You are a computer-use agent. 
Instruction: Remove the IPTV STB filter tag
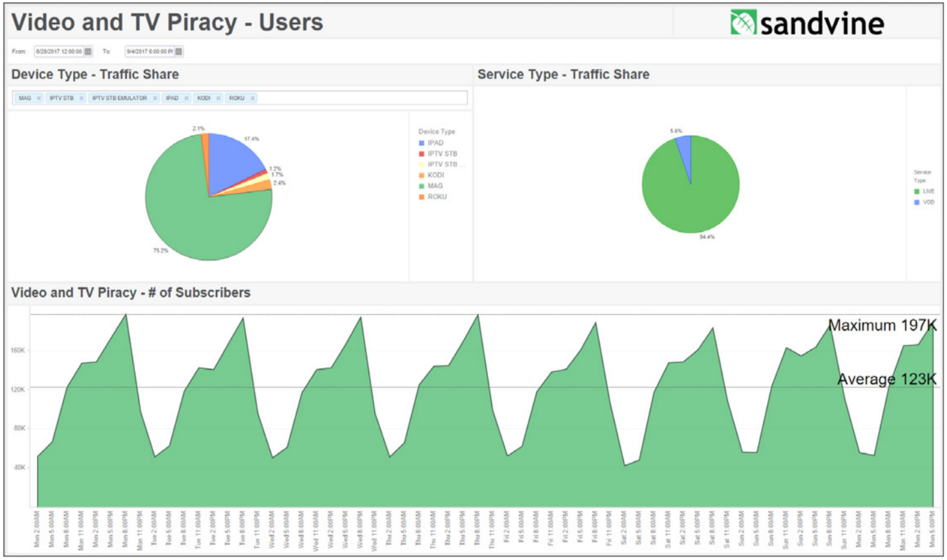pyautogui.click(x=81, y=98)
